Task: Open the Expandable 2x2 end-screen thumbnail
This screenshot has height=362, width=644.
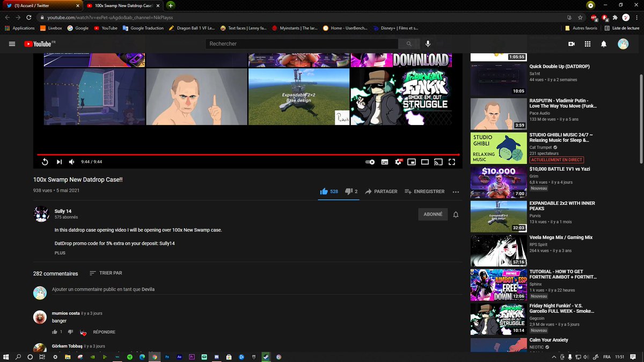Action: [299, 97]
